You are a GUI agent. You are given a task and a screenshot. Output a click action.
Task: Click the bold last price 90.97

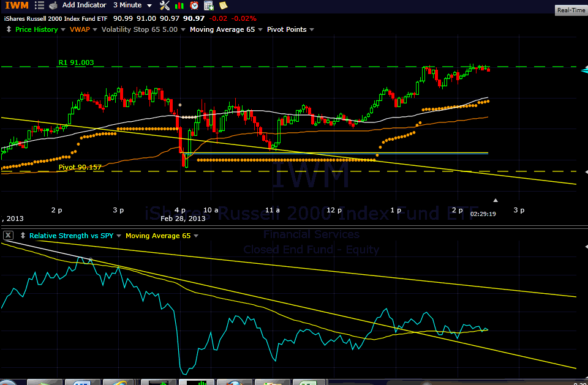(x=194, y=18)
